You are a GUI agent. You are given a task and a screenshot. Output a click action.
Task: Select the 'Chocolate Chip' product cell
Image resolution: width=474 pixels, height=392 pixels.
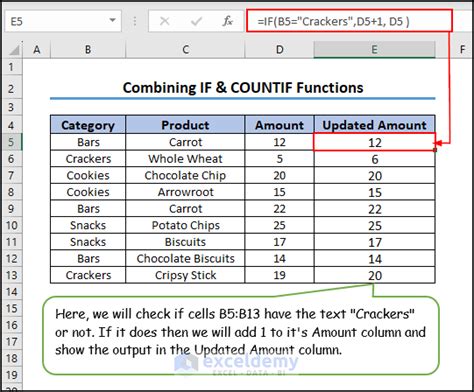click(185, 175)
